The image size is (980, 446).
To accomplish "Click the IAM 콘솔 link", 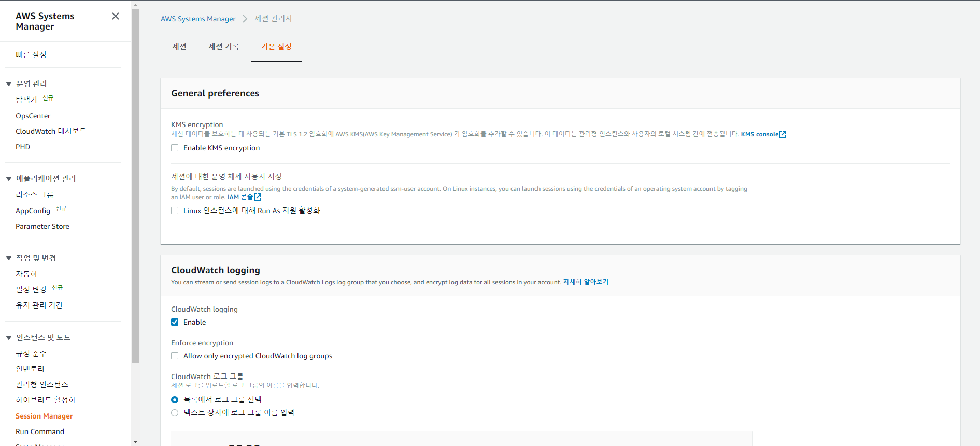I will pos(240,197).
